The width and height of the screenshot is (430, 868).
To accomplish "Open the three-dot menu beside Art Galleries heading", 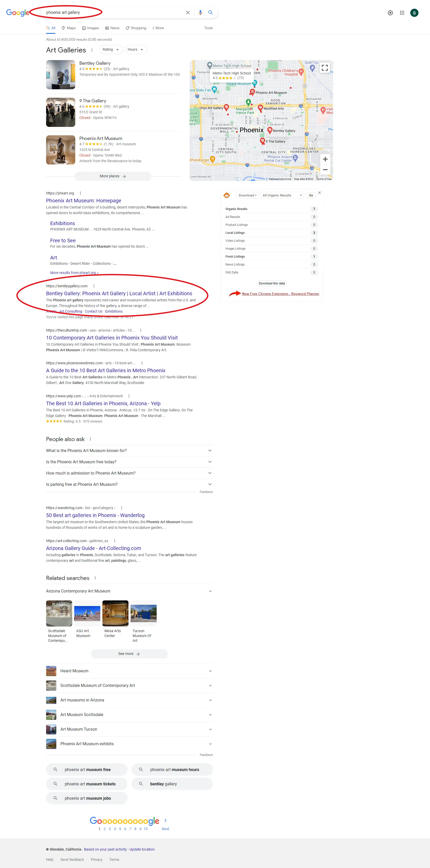I will click(x=92, y=50).
